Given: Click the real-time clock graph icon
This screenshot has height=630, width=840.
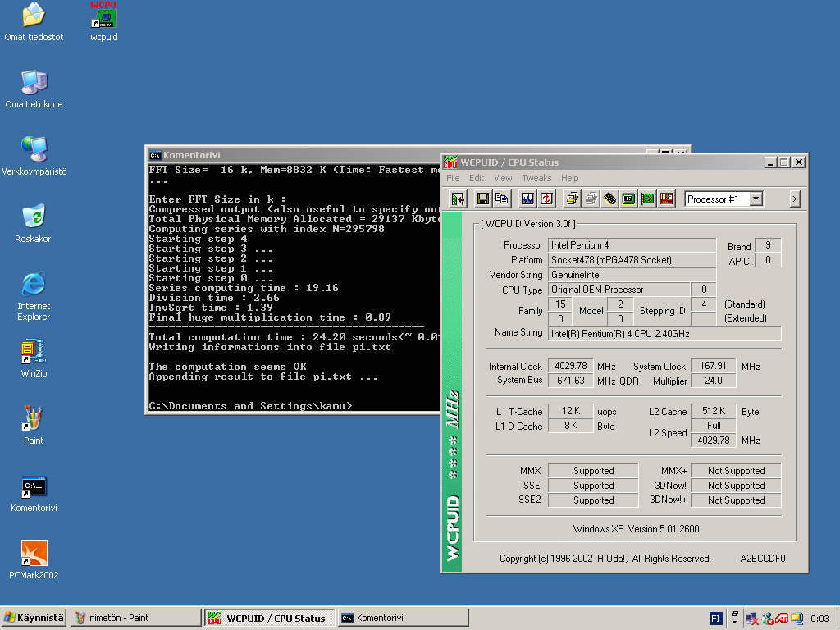Looking at the screenshot, I should click(527, 199).
